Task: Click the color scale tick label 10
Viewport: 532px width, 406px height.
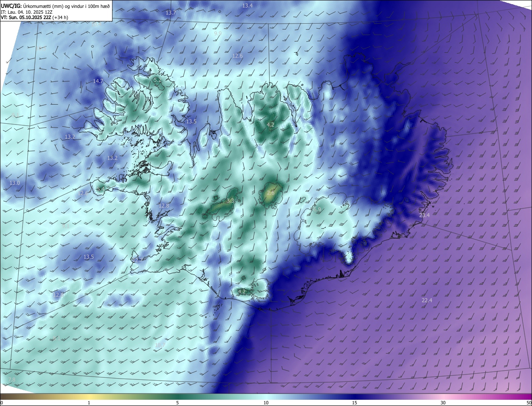Action: coord(266,403)
